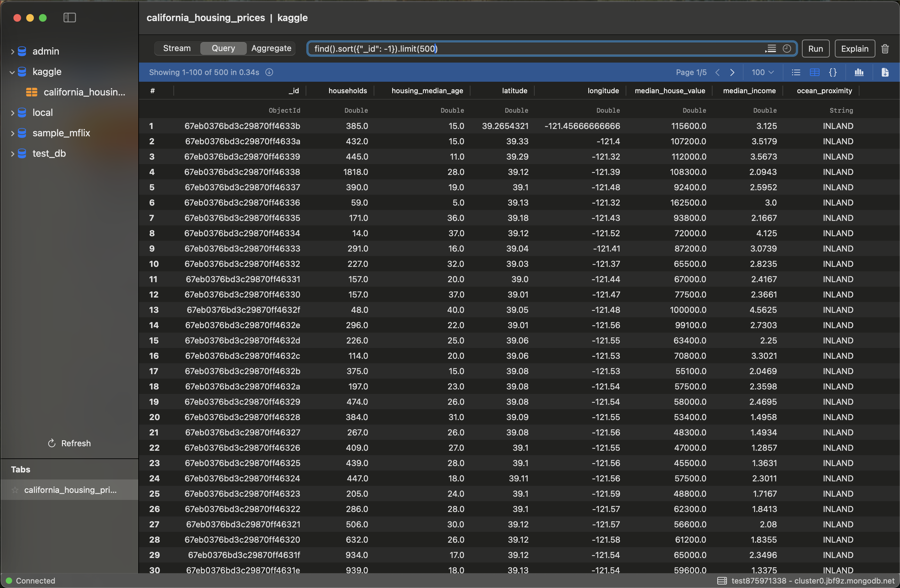
Task: Select longitude value -121.45666666666
Action: 582,126
